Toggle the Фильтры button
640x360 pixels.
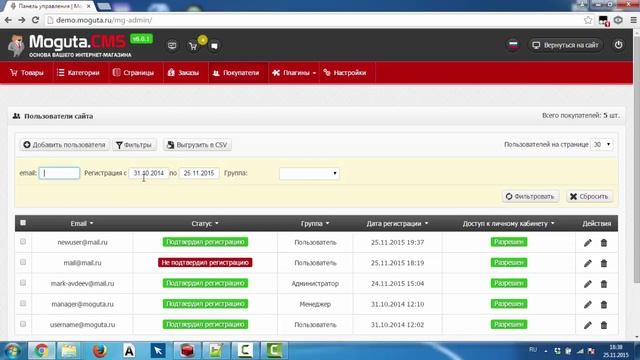134,145
